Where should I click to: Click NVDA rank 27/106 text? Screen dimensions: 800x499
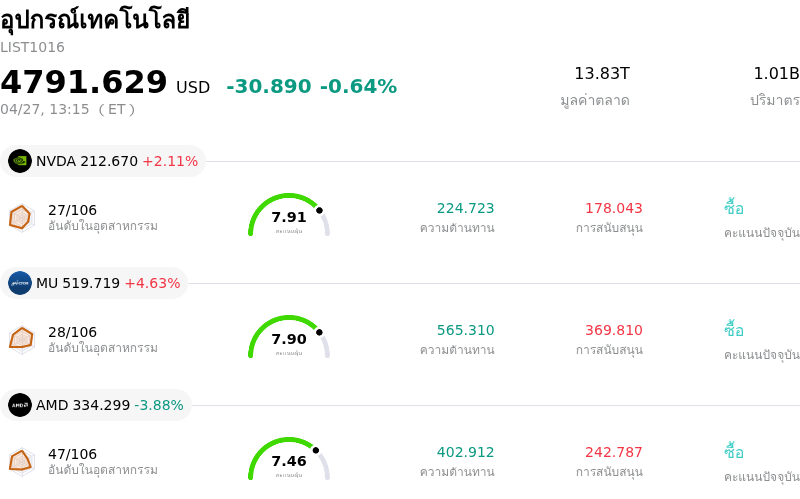tap(72, 210)
